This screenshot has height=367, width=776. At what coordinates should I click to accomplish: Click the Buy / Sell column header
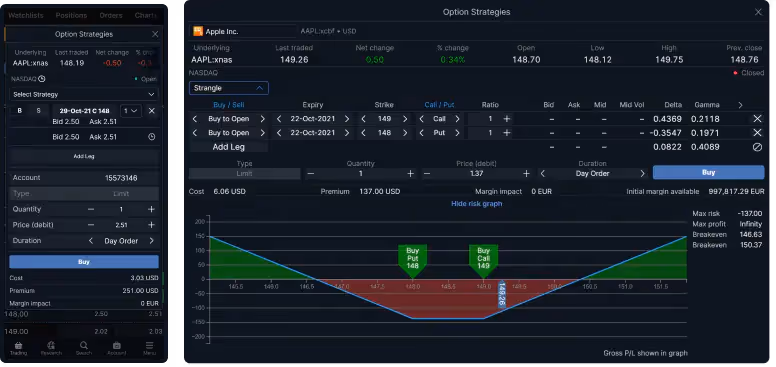coord(229,105)
